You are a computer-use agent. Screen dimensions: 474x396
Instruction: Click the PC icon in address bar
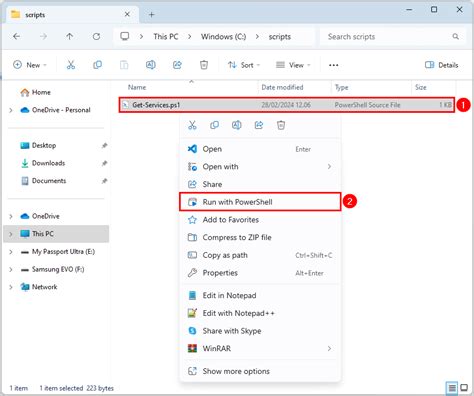(x=125, y=36)
